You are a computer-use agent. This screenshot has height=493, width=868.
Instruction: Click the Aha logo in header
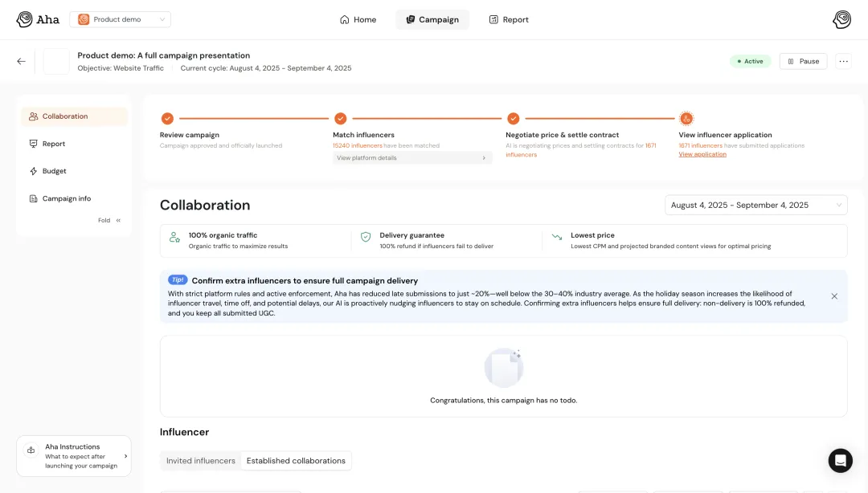[38, 19]
